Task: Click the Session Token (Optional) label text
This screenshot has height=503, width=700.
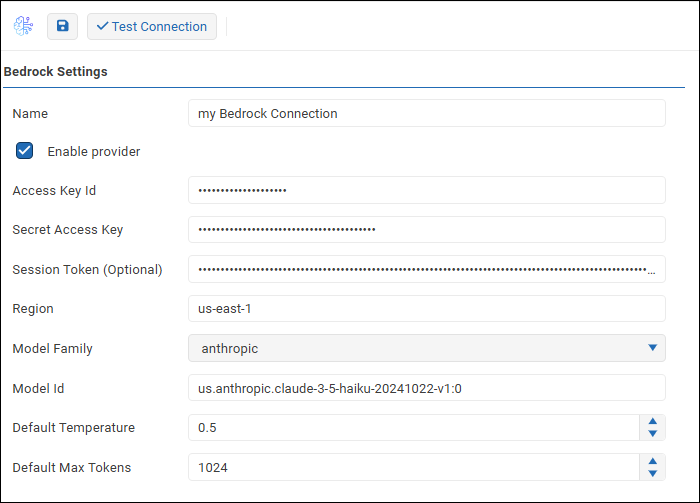Action: (87, 269)
